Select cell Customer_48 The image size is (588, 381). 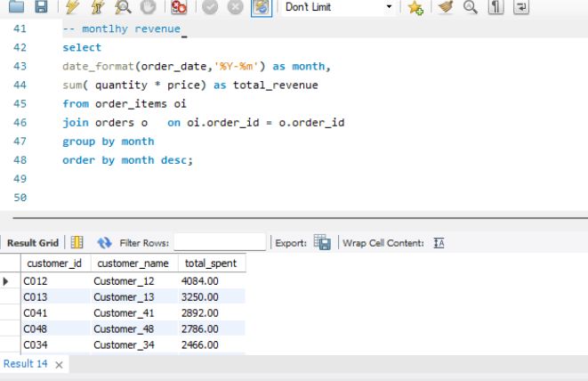click(133, 328)
